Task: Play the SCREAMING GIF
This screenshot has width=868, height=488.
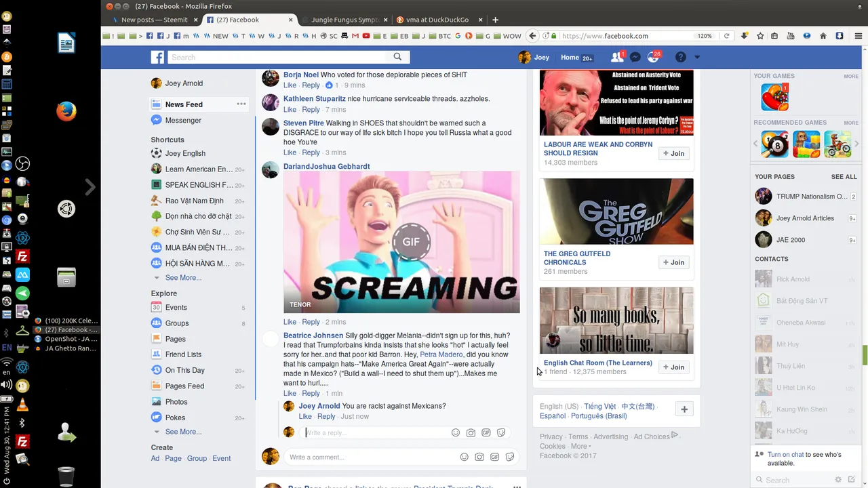Action: click(x=411, y=242)
